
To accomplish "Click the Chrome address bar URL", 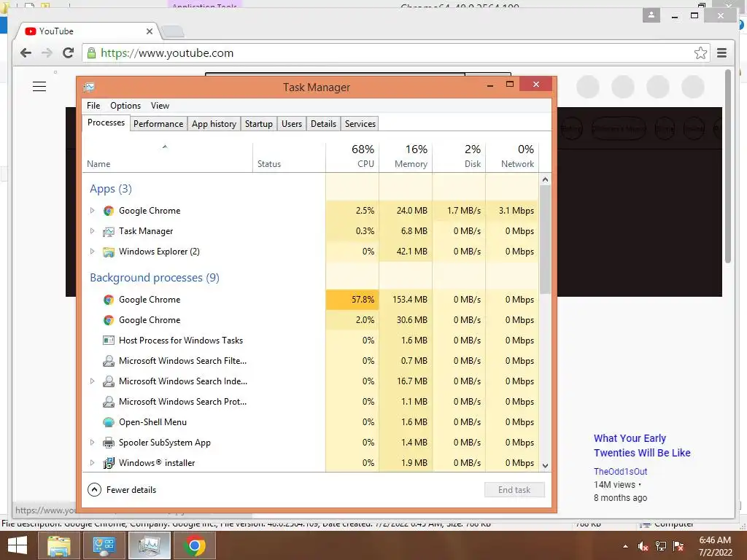I will [167, 52].
